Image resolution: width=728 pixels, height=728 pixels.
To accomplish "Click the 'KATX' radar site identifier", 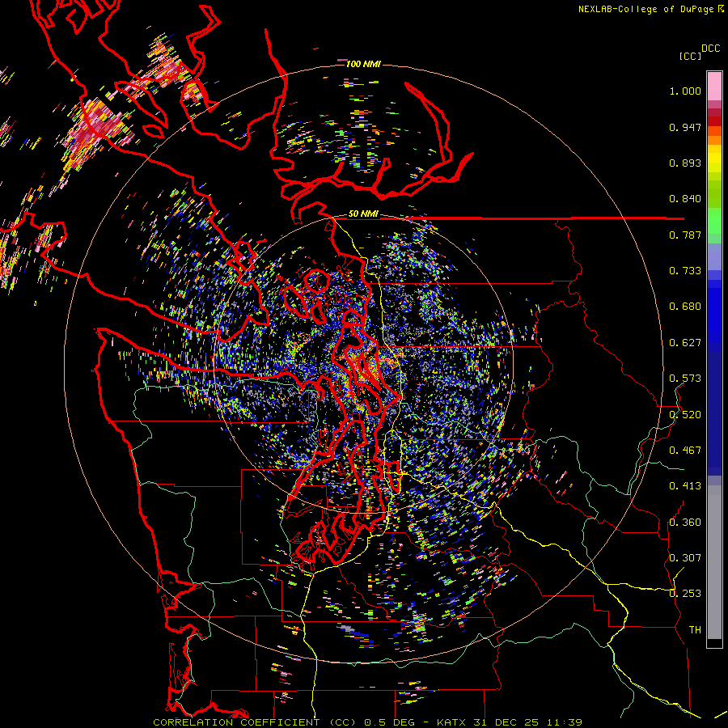I will tap(452, 722).
